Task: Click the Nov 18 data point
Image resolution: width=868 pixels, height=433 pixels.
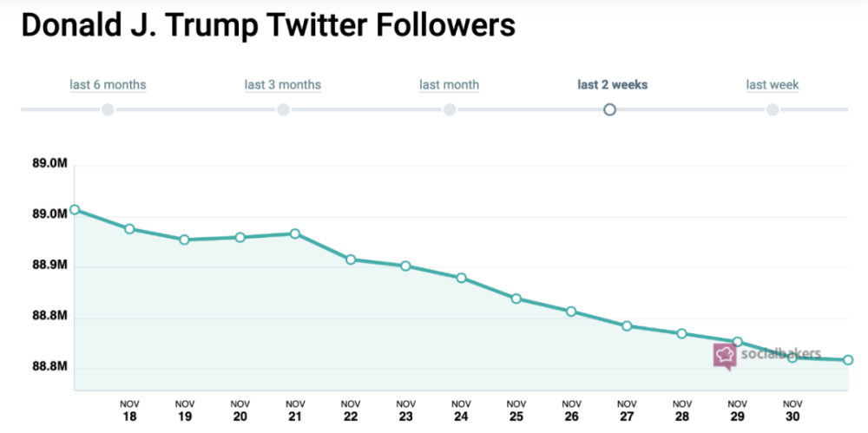Action: click(x=129, y=229)
